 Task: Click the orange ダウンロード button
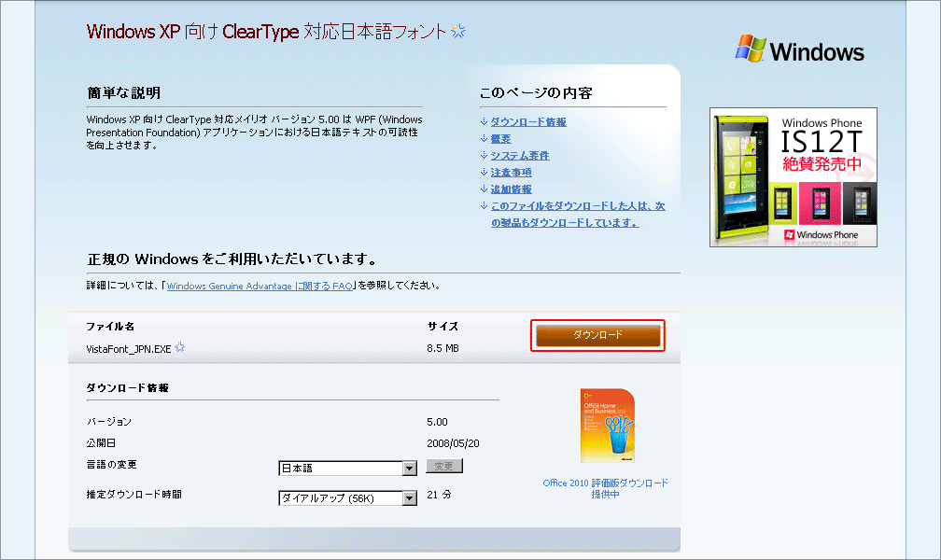597,335
